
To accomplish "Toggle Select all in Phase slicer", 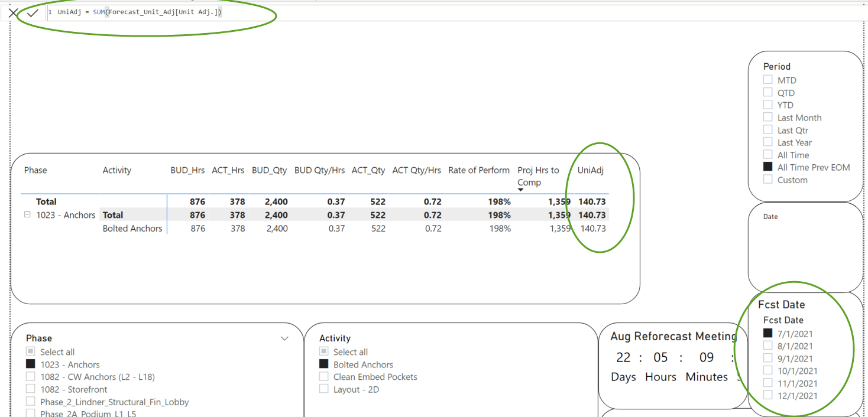I will (x=30, y=351).
